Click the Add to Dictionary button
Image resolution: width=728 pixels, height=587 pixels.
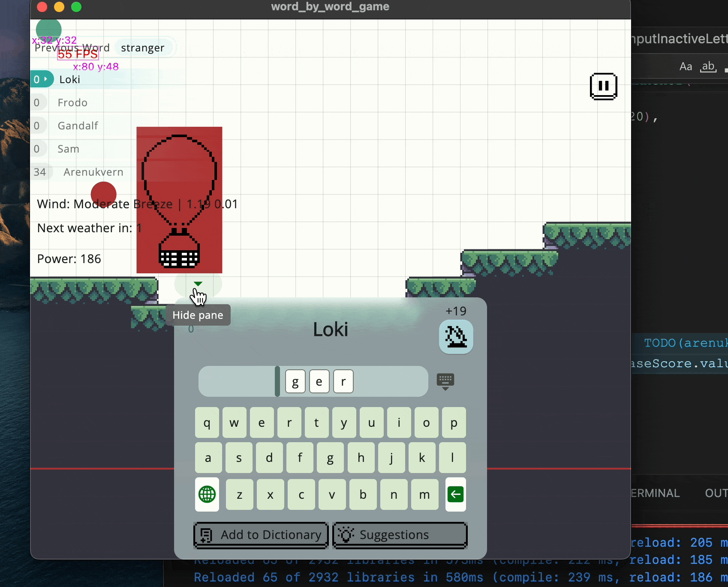click(x=261, y=535)
